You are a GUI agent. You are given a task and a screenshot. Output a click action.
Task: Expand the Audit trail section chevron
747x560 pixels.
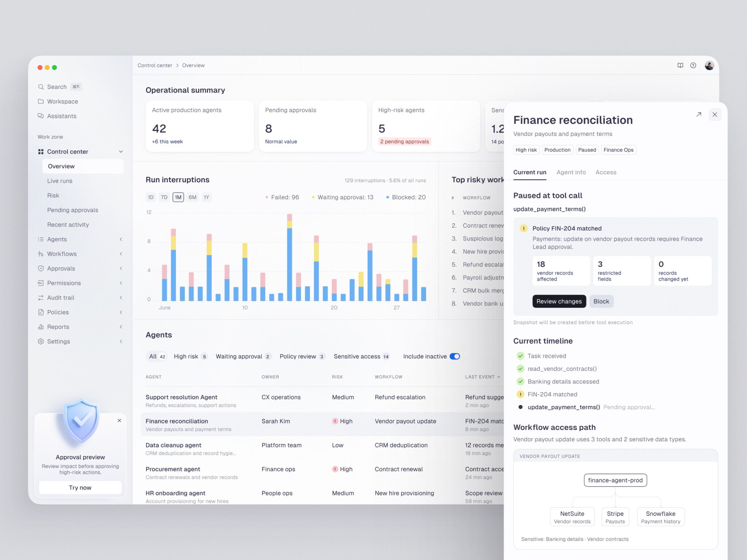(121, 297)
